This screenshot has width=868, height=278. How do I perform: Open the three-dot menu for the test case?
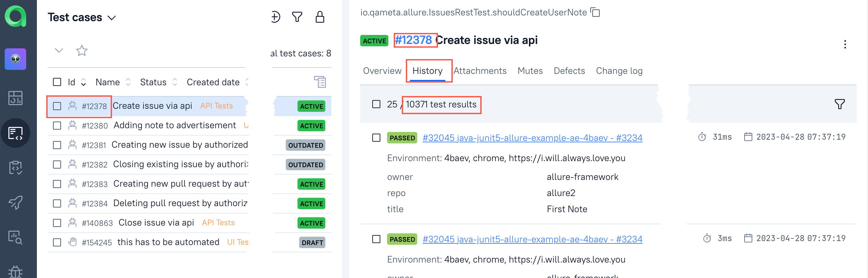pyautogui.click(x=845, y=44)
